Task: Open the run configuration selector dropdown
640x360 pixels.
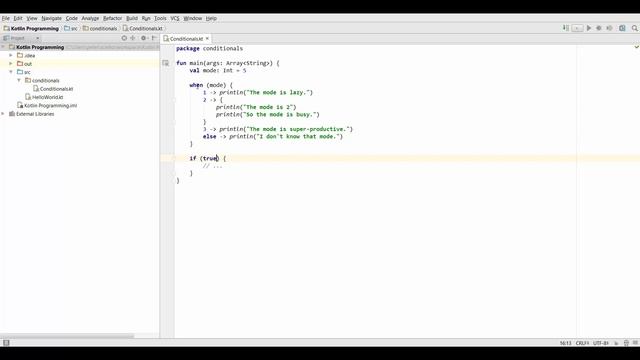Action: click(x=577, y=28)
